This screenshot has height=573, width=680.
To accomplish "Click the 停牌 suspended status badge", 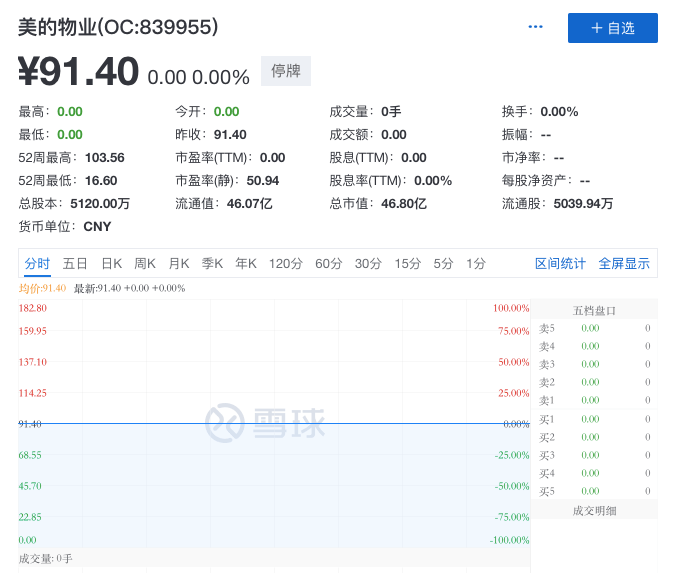I will click(286, 71).
